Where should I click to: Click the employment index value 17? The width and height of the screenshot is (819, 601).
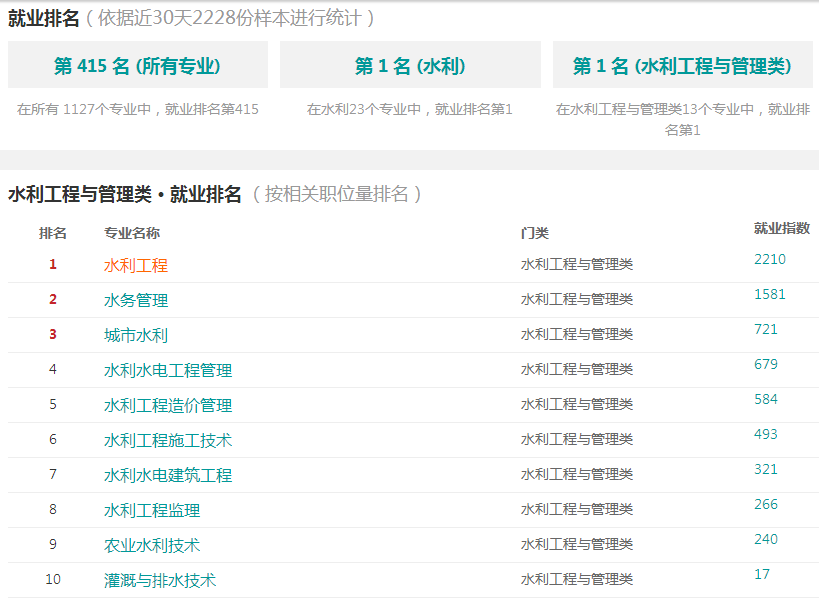762,574
